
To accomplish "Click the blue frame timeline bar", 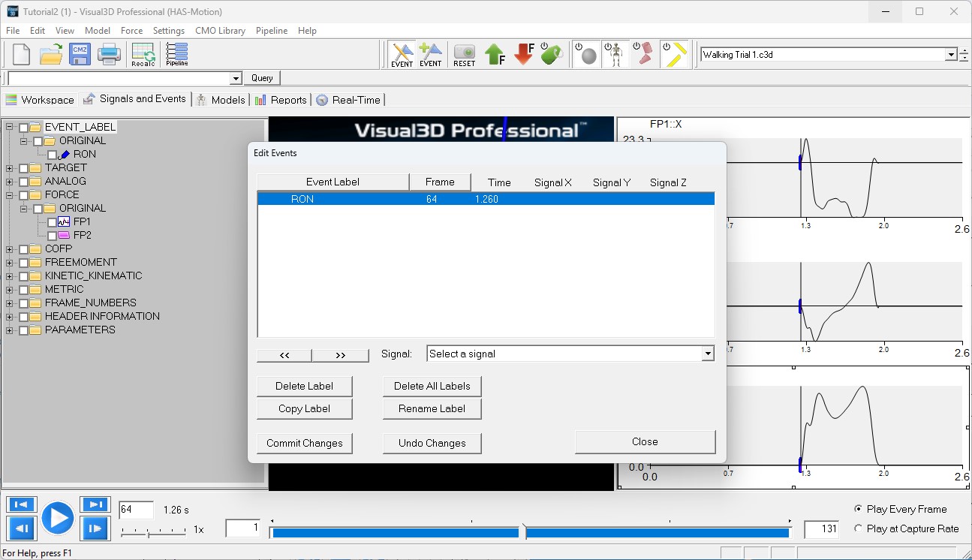I will point(530,532).
